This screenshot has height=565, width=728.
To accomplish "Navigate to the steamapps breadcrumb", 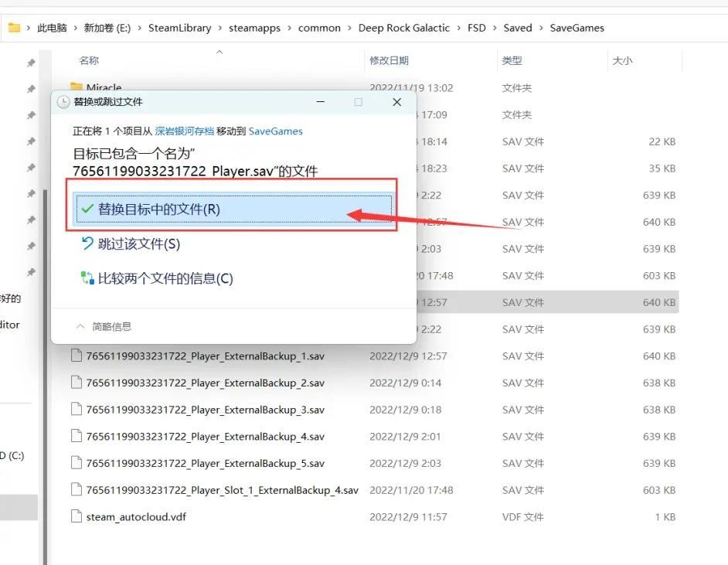I will [x=254, y=28].
